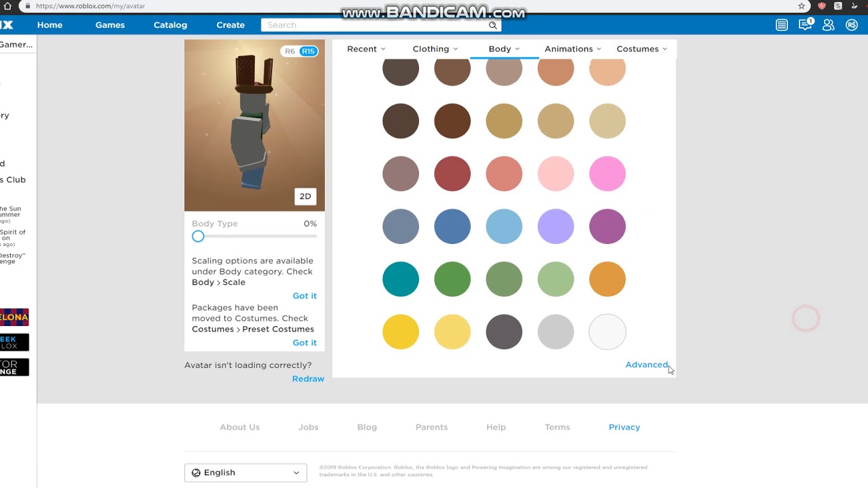
Task: Open Games in navbar
Action: point(110,25)
